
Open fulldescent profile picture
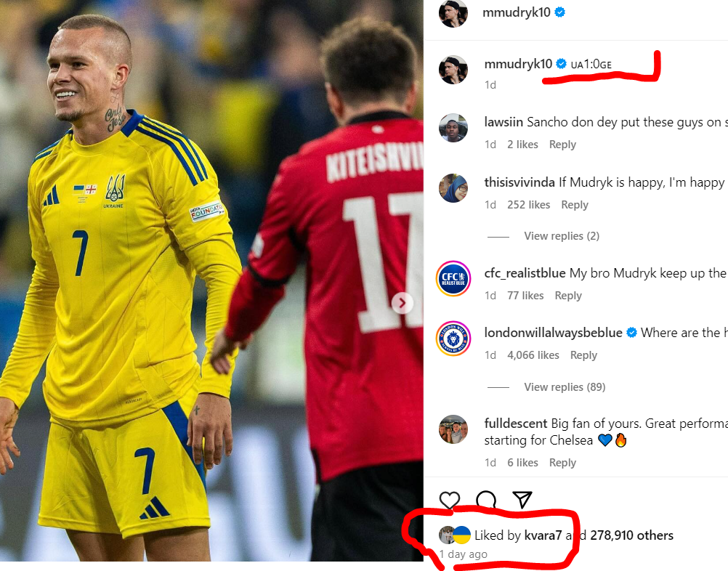click(x=453, y=429)
